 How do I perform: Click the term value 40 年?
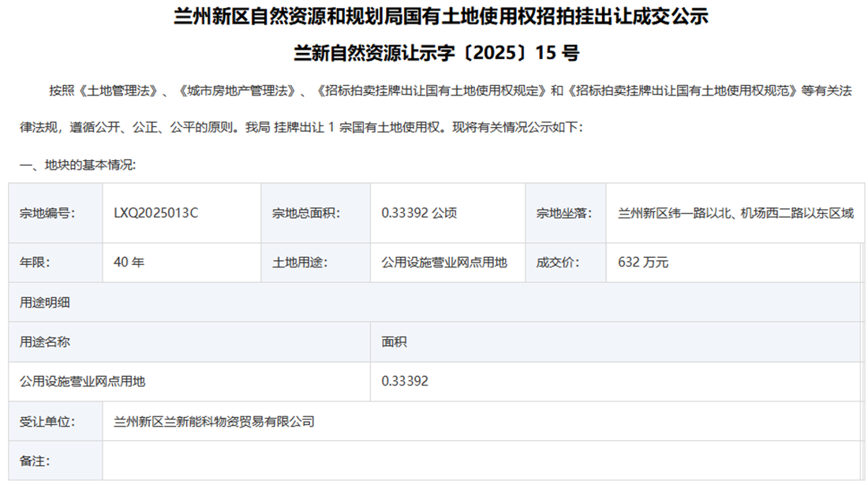129,263
